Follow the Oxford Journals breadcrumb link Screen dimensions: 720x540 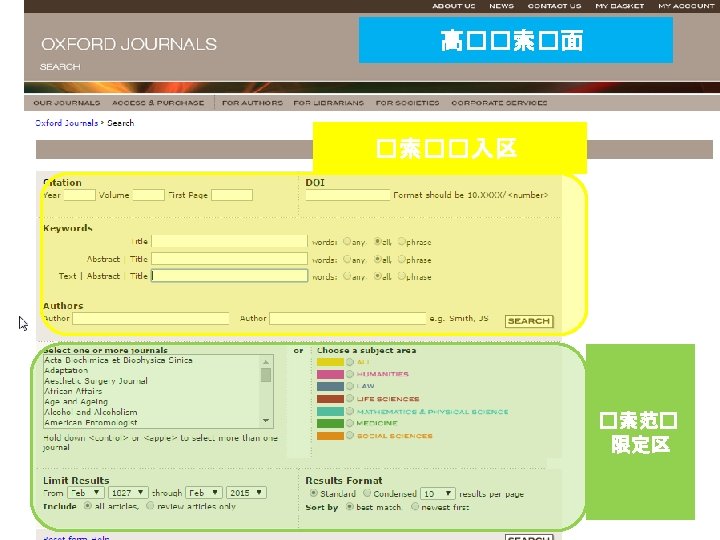point(67,123)
